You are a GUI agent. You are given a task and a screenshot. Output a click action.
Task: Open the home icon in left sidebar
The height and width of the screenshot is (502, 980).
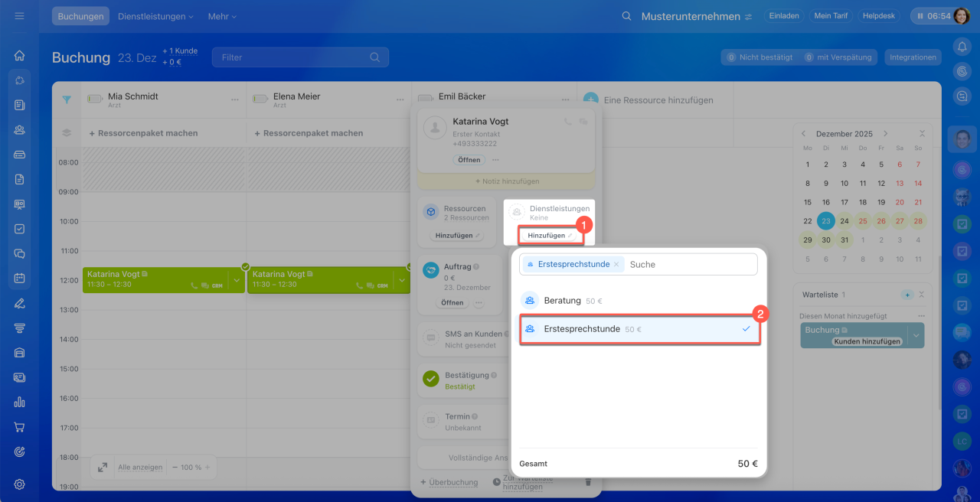(19, 56)
